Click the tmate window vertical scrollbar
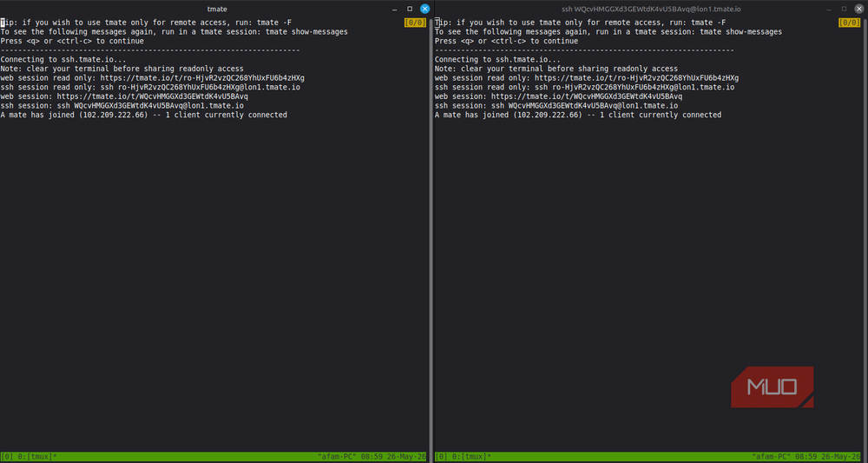The height and width of the screenshot is (463, 868). point(431,239)
